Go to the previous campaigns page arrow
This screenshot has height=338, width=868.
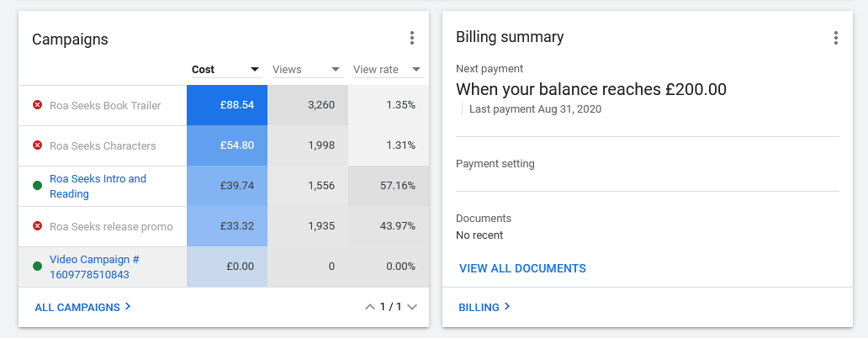(x=369, y=307)
